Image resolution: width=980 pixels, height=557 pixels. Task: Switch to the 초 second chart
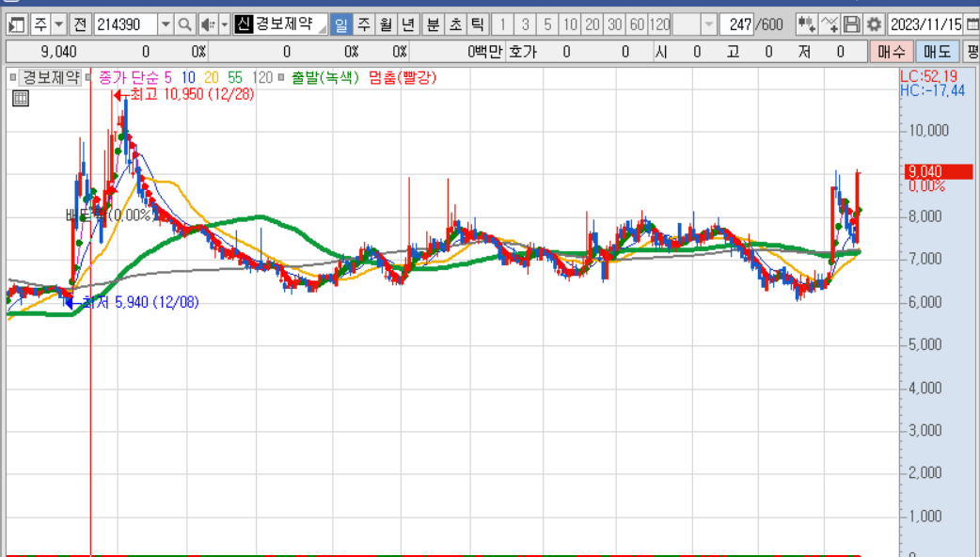[455, 25]
